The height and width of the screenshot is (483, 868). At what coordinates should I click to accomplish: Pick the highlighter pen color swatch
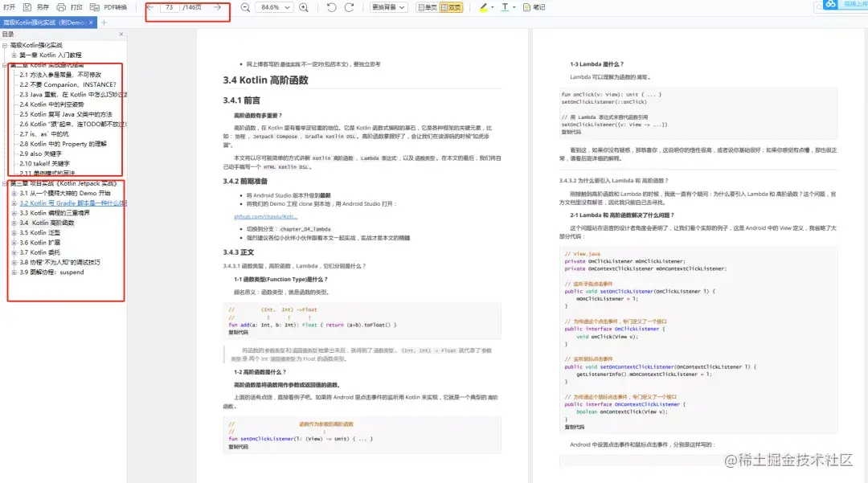pos(482,6)
